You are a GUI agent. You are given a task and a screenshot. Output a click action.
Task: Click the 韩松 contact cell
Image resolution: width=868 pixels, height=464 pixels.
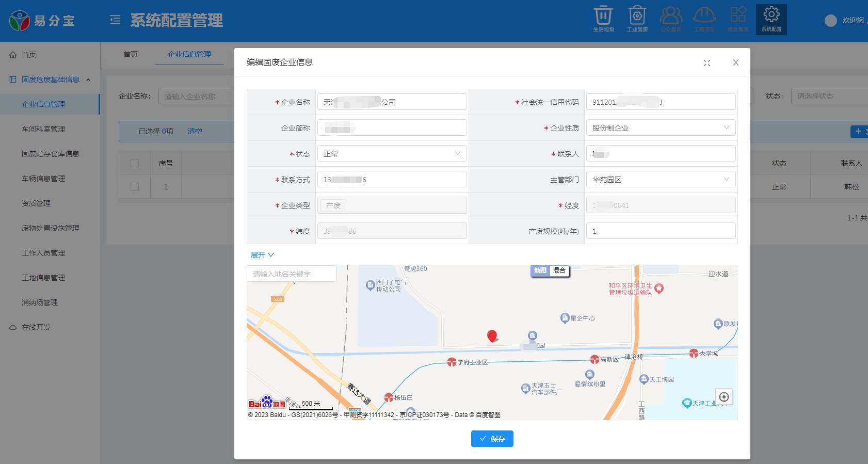pyautogui.click(x=851, y=187)
